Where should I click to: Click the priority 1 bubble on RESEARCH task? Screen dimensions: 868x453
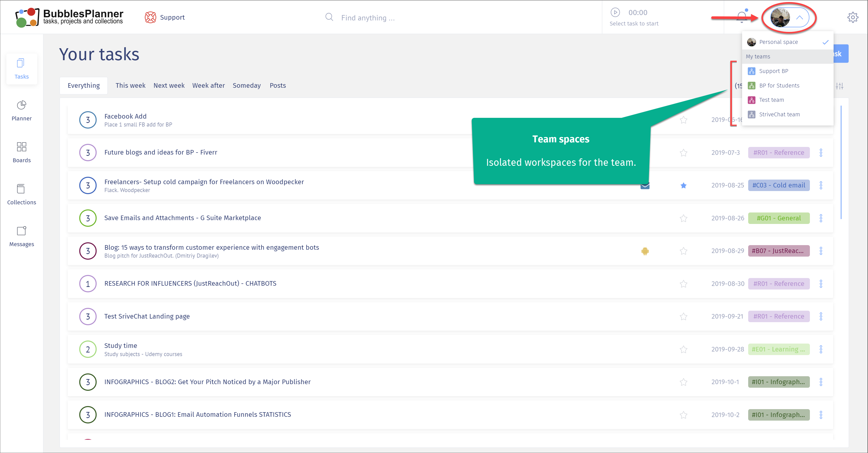pyautogui.click(x=88, y=284)
